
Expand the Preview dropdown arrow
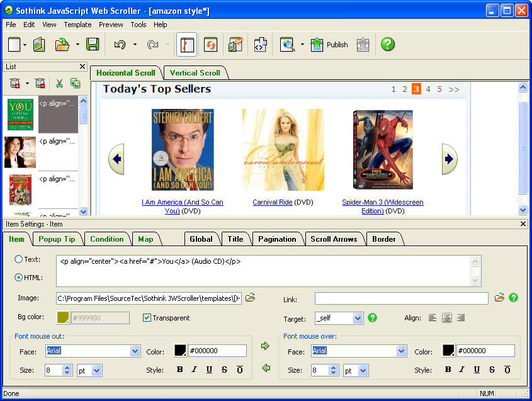tap(302, 45)
